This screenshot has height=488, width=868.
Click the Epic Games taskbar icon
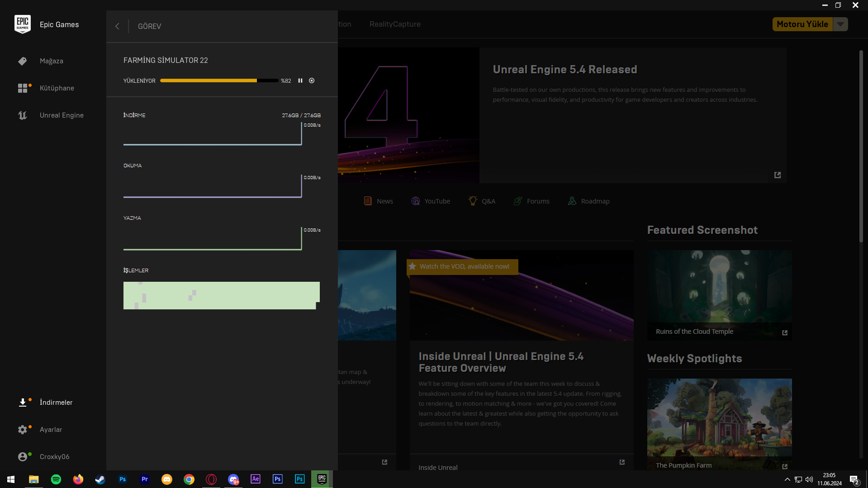pos(322,479)
